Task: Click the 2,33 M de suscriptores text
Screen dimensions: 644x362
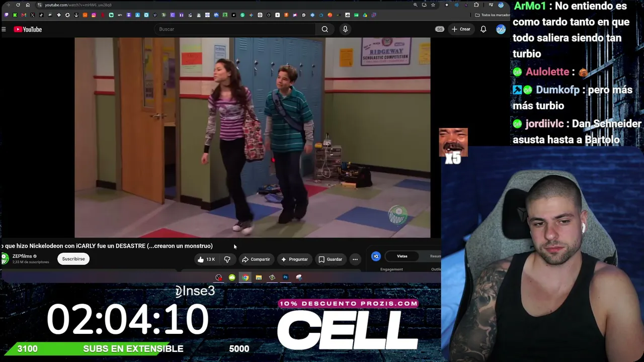Action: click(31, 262)
